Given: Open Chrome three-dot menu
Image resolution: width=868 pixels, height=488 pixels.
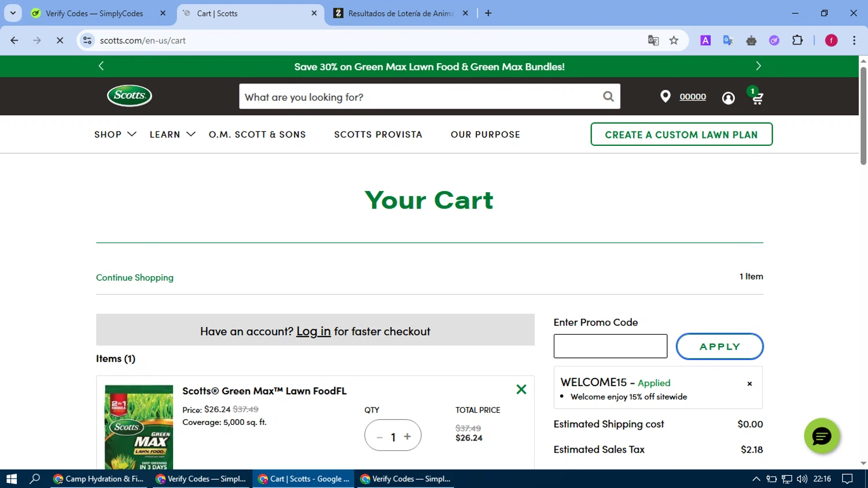Looking at the screenshot, I should pos(854,41).
